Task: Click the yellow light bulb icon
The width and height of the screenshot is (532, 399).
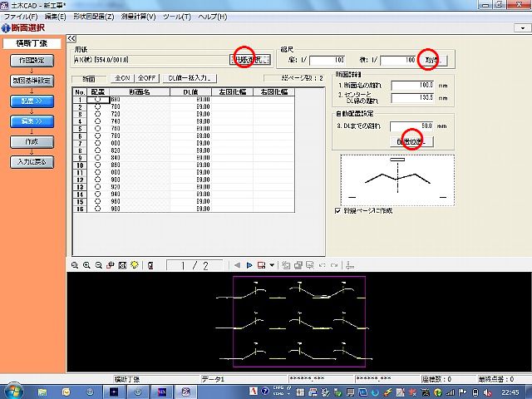Action: (x=135, y=265)
